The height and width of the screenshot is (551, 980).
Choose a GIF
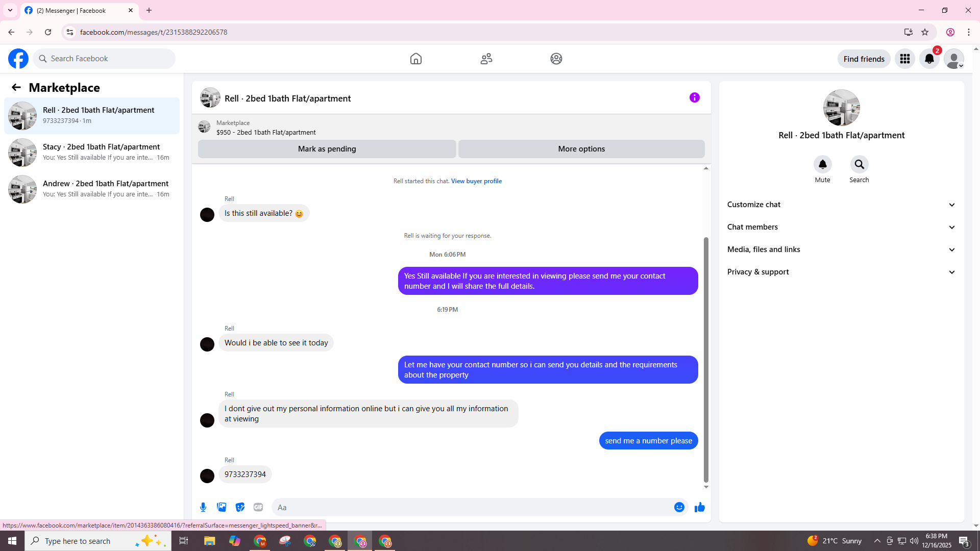(x=258, y=507)
